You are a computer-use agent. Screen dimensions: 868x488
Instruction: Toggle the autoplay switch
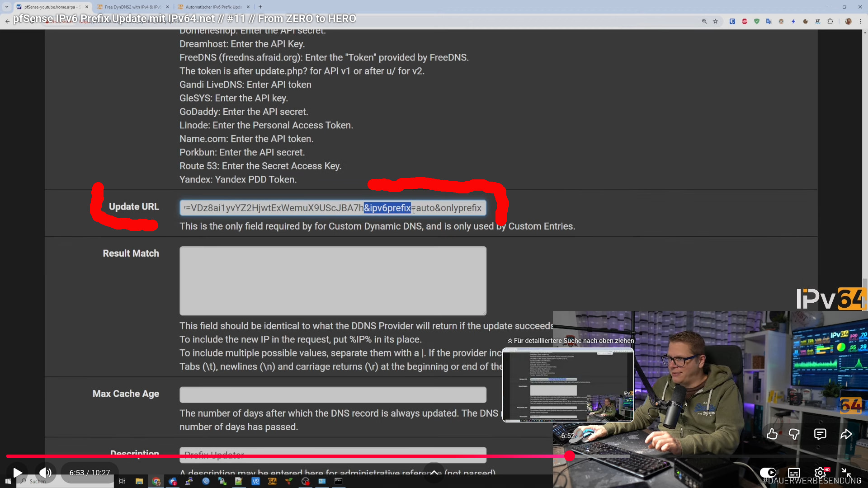768,473
